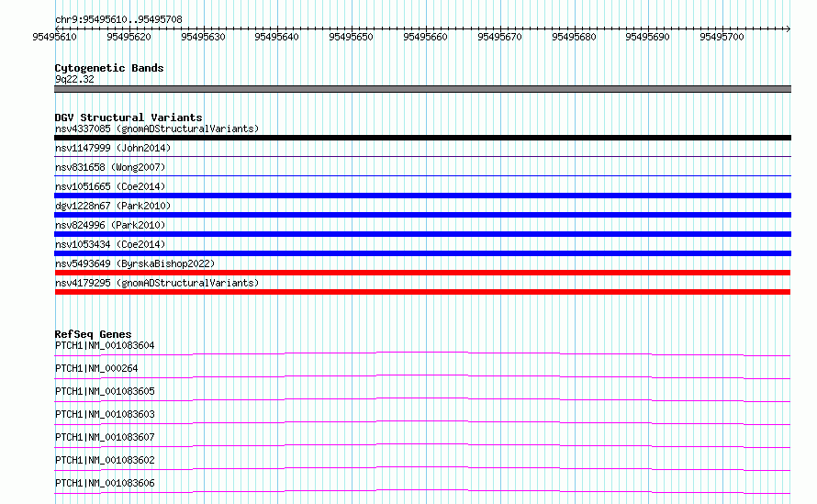Click the nsv4179295 (gnomADStructuralVariants) label
This screenshot has height=504, width=817.
point(157,283)
